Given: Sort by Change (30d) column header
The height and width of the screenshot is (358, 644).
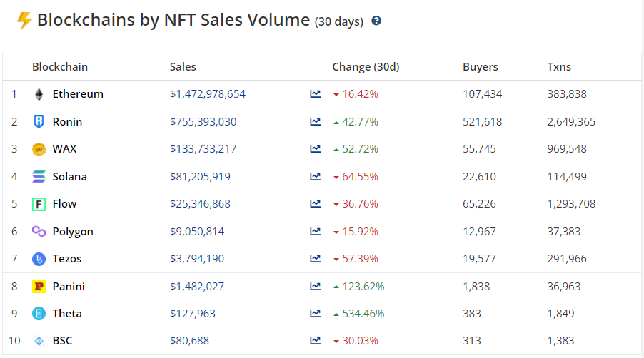Looking at the screenshot, I should tap(366, 67).
